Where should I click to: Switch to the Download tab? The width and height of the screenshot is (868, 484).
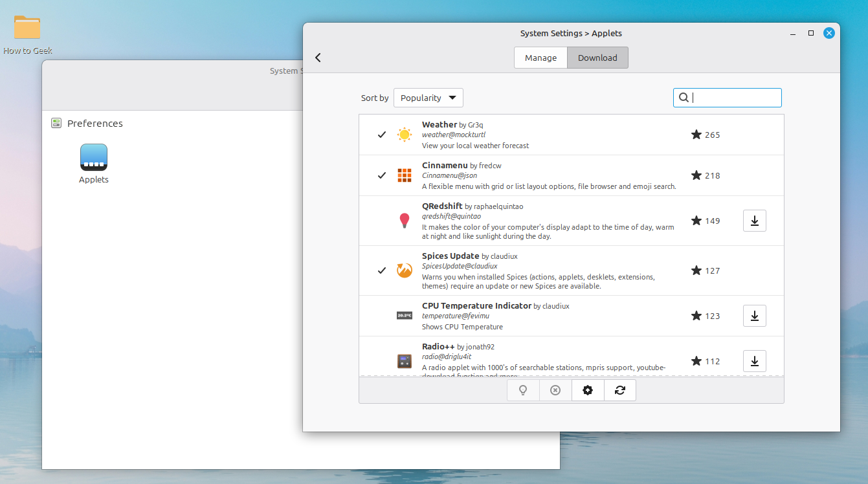point(597,58)
